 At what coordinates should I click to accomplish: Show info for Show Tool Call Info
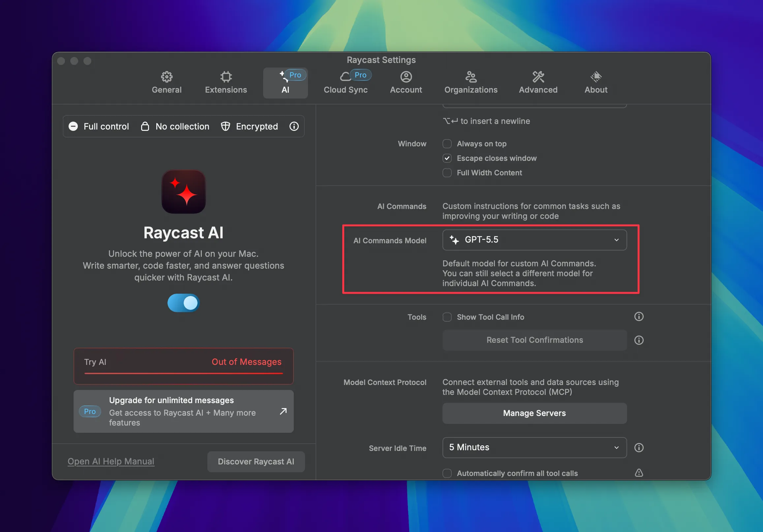639,317
